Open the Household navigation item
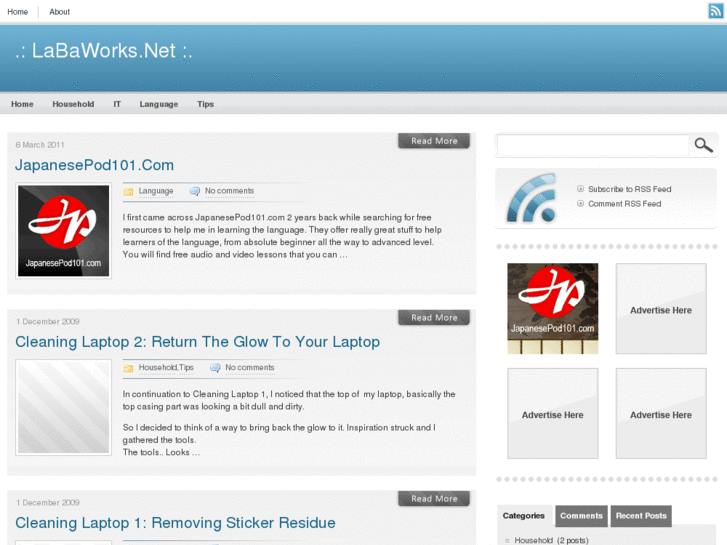Viewport: 727px width, 545px height. (73, 104)
